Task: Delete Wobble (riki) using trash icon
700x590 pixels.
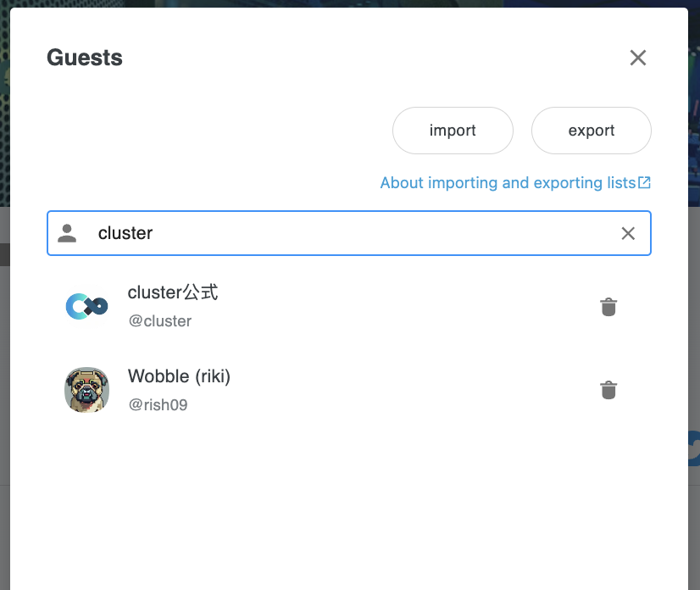Action: click(x=608, y=390)
